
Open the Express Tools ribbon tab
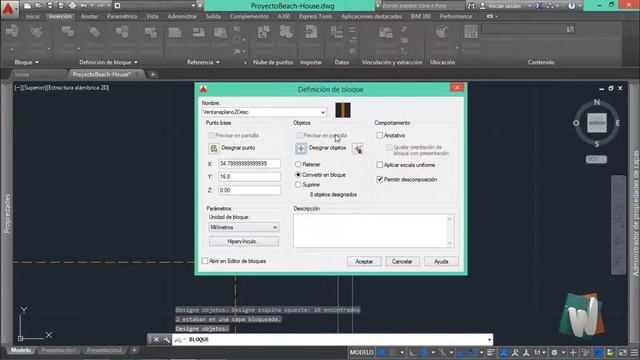click(316, 16)
